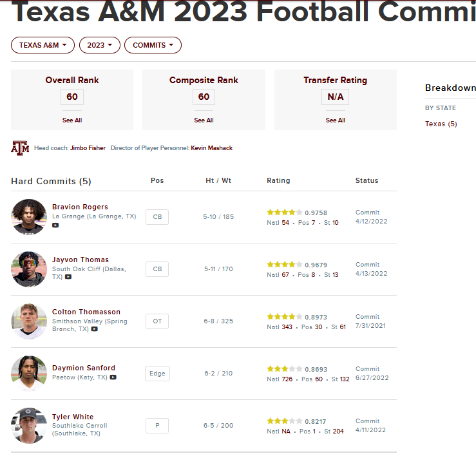
Task: Click the Texas A&M logo icon
Action: tap(20, 148)
